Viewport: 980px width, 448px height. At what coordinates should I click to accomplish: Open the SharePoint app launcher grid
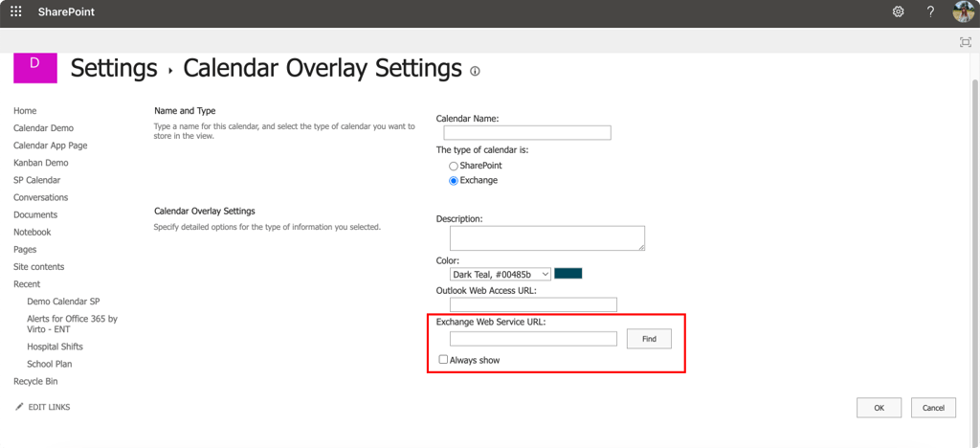pyautogui.click(x=15, y=11)
